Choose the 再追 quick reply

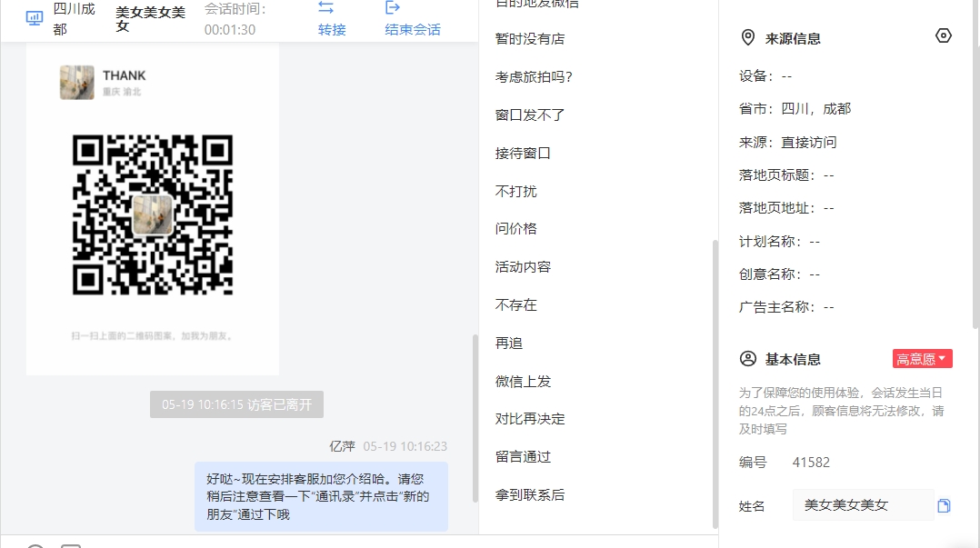[x=509, y=343]
